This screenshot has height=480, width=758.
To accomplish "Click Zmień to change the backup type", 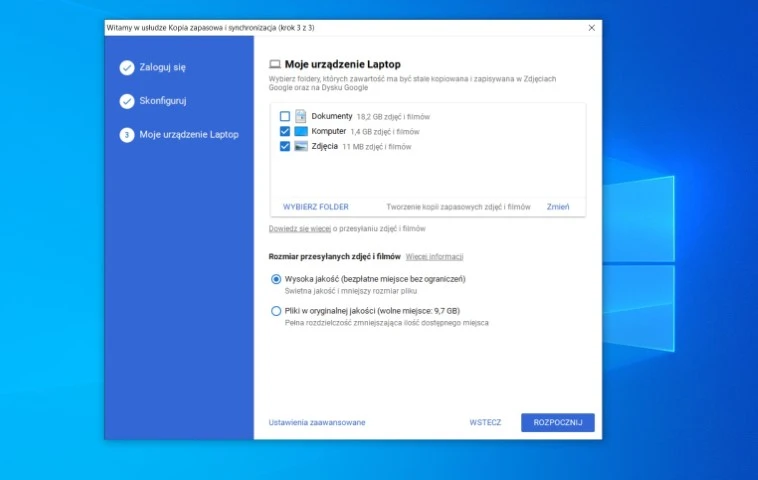I will pyautogui.click(x=558, y=207).
